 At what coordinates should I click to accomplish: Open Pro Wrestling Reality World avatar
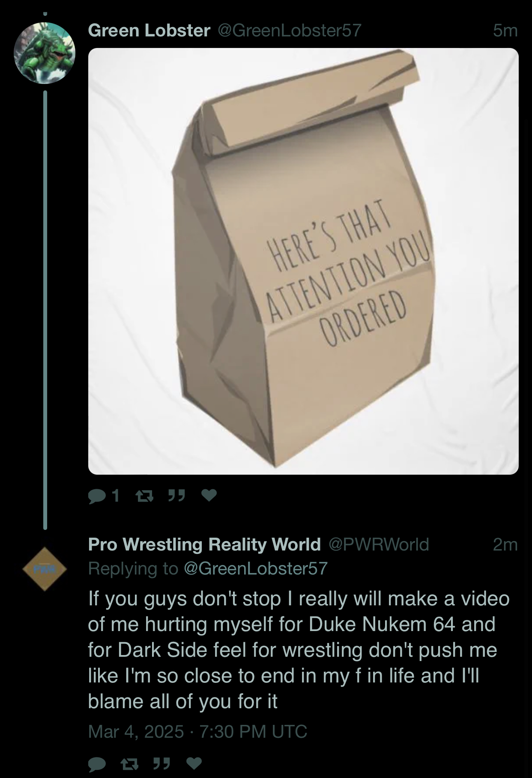[45, 569]
